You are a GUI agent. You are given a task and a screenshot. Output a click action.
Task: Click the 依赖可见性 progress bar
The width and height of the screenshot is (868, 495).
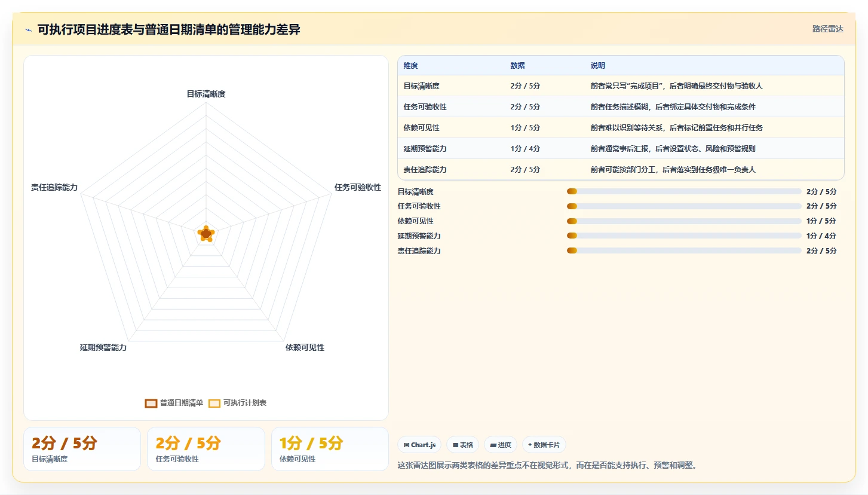click(x=684, y=221)
